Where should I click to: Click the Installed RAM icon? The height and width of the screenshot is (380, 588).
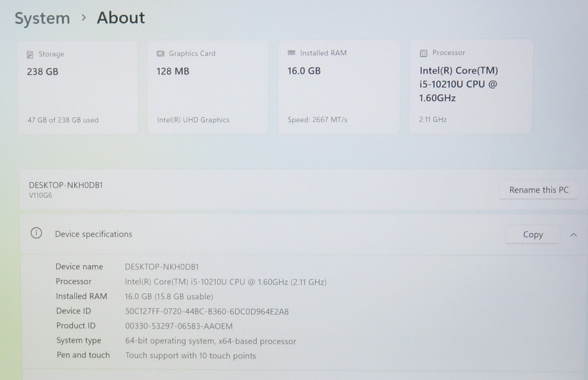[x=291, y=53]
